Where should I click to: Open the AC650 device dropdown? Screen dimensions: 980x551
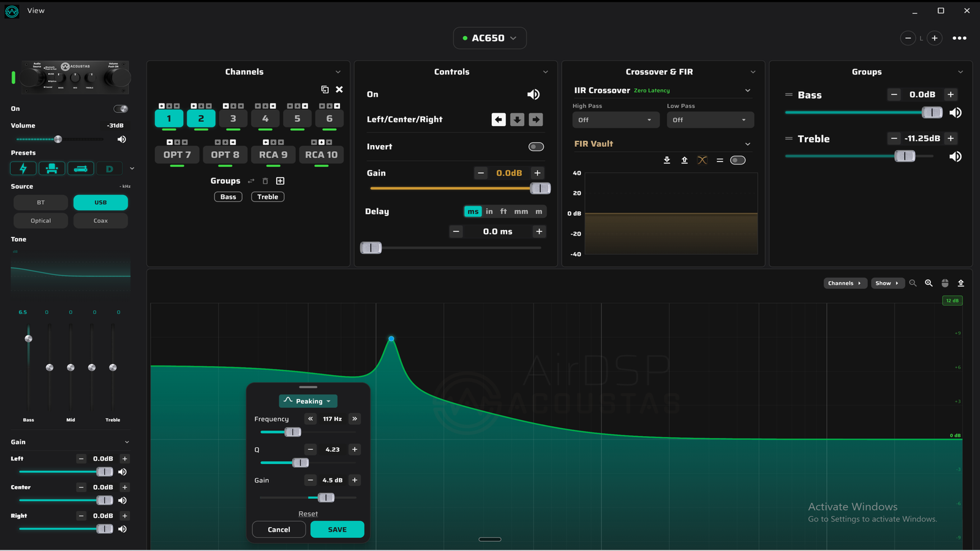pos(490,38)
